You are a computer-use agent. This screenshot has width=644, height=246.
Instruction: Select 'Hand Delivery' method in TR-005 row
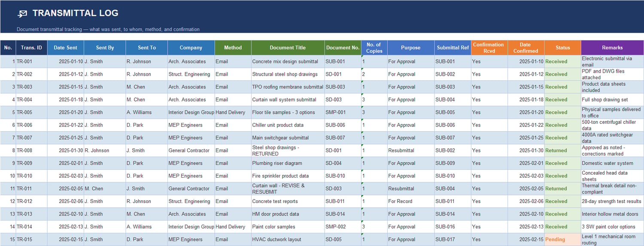[233, 112]
